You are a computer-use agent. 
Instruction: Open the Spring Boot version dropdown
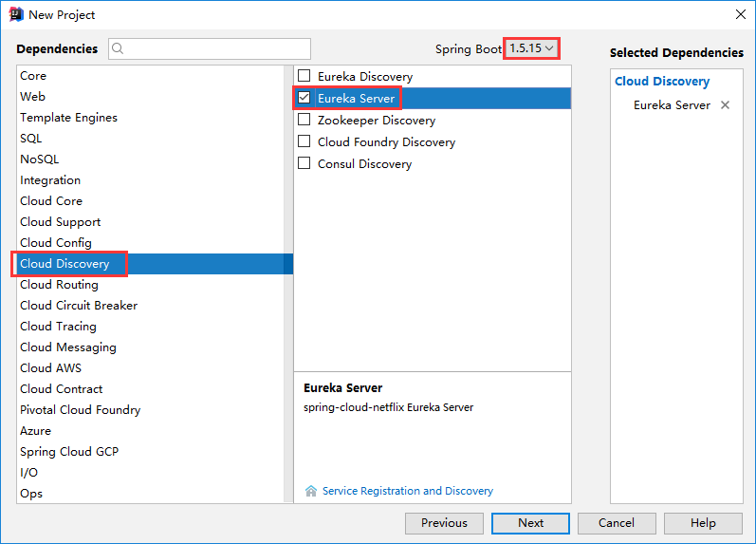[x=531, y=48]
